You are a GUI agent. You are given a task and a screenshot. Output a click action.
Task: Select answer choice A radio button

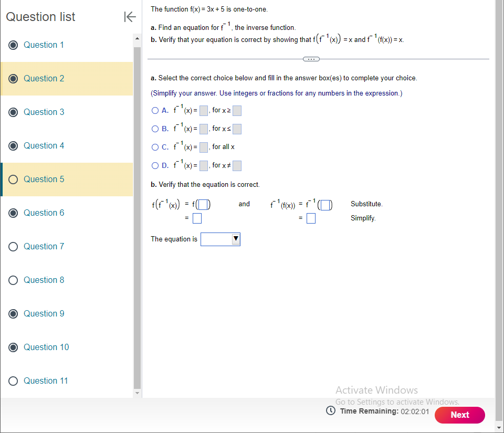click(x=155, y=110)
